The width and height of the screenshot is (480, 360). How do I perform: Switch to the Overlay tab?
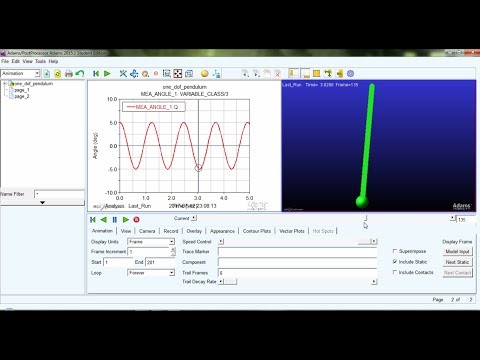(x=194, y=231)
